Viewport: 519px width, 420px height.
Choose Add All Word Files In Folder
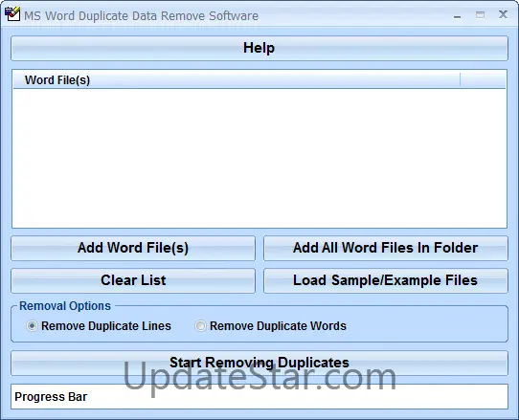(x=386, y=248)
